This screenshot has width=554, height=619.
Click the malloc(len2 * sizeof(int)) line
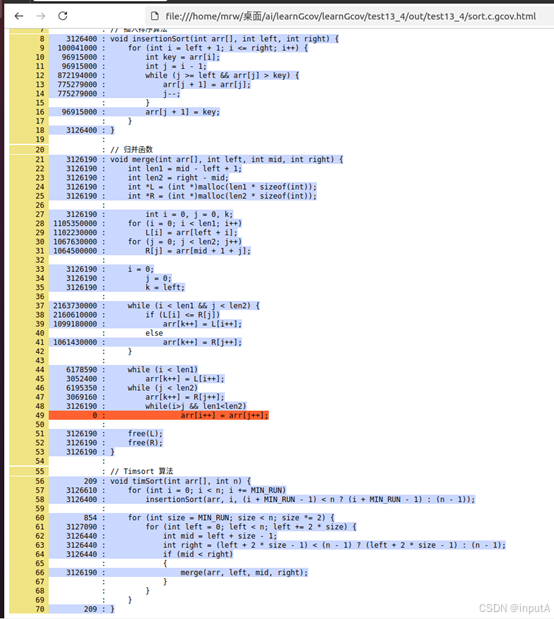[222, 196]
